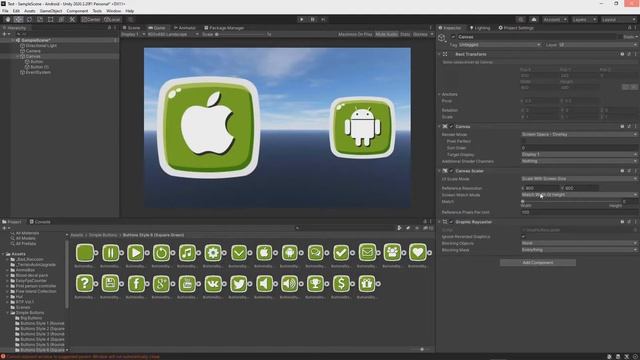The width and height of the screenshot is (640, 360).
Task: Open Screen Match Mode dropdown
Action: [x=579, y=195]
